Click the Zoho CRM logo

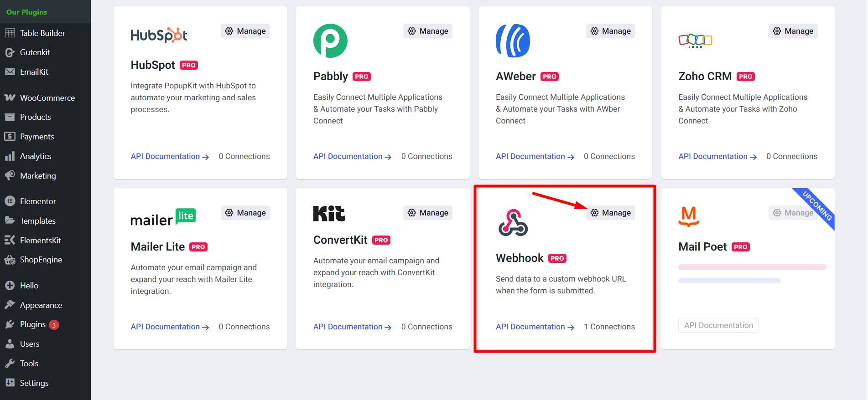[695, 41]
